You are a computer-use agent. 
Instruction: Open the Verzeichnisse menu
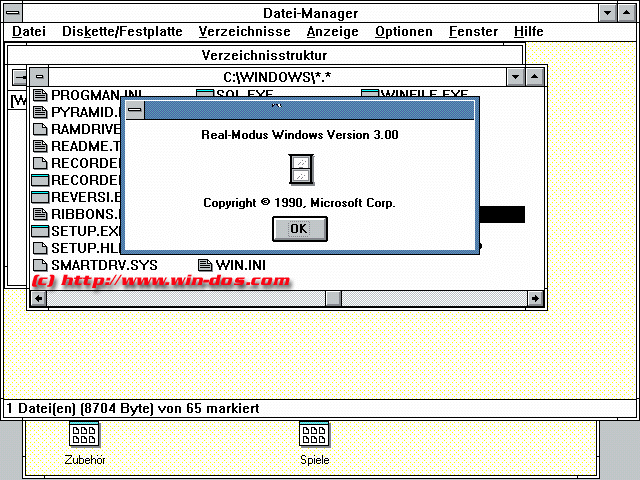pos(244,31)
